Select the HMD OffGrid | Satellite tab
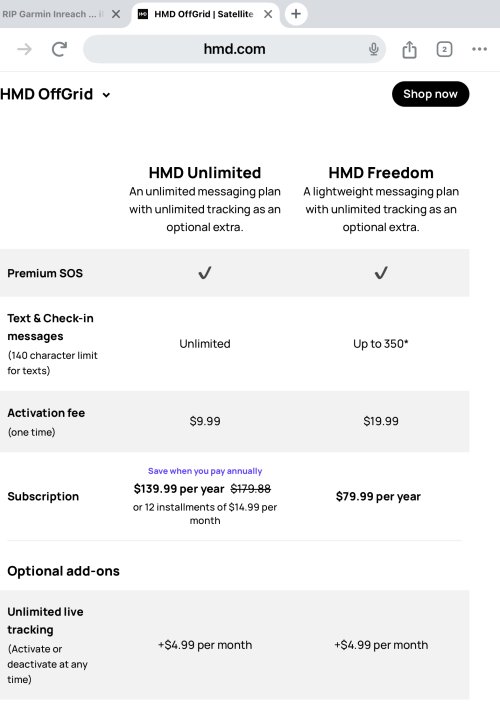500x719 pixels. click(x=204, y=14)
